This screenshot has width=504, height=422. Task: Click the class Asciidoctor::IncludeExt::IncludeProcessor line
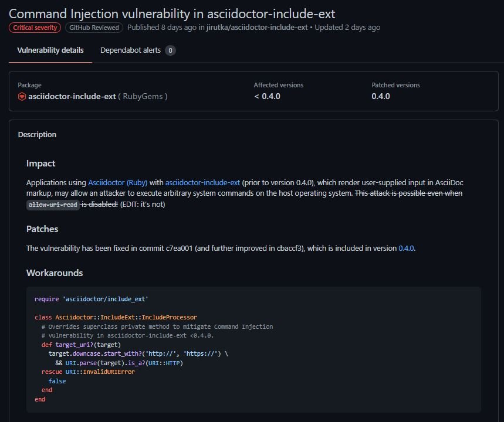point(116,317)
